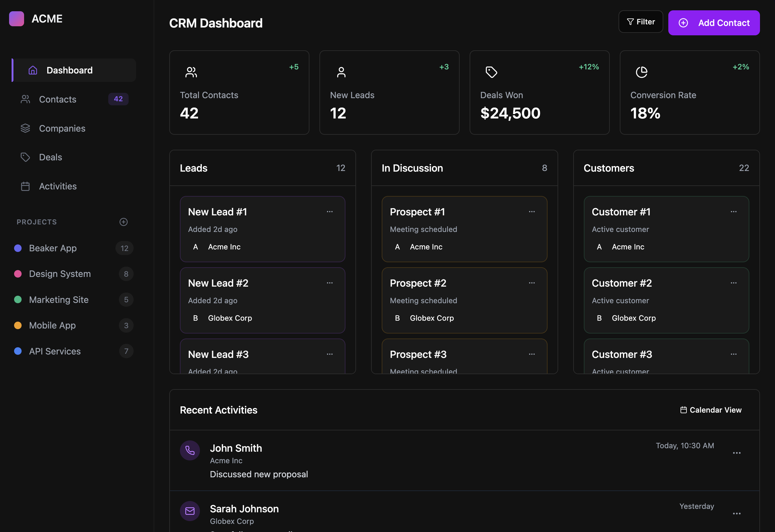This screenshot has height=532, width=775.
Task: Click the New Leads person icon
Action: pyautogui.click(x=341, y=72)
